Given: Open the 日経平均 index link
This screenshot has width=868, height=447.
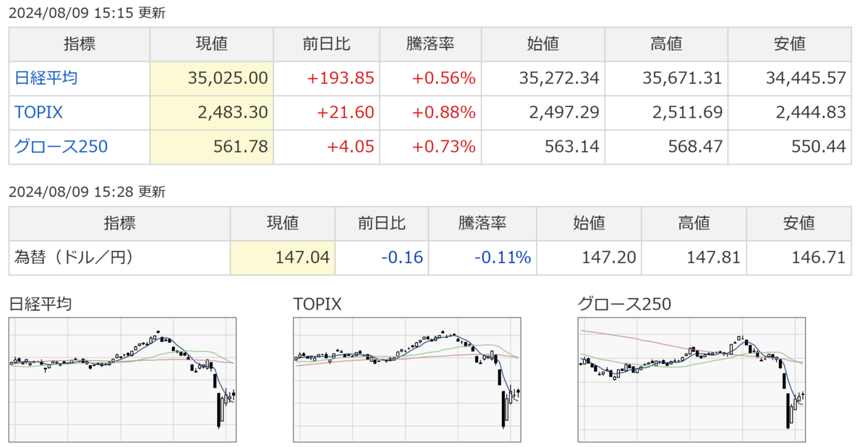Looking at the screenshot, I should coord(46,78).
